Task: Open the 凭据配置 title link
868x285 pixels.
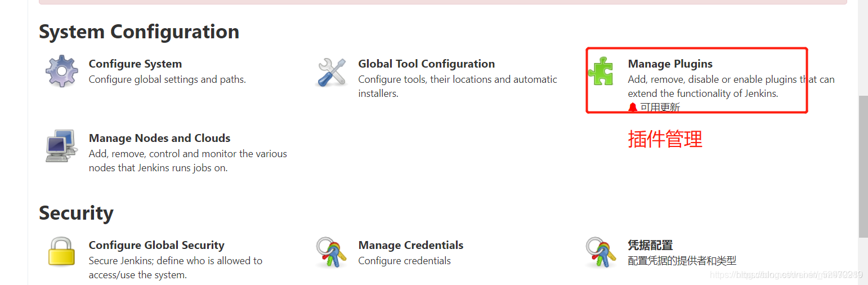Action: point(650,245)
